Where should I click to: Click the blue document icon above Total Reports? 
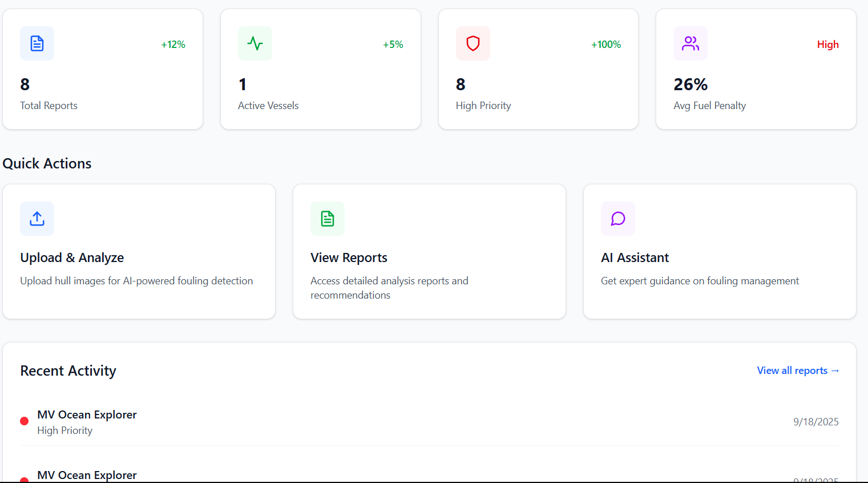tap(37, 43)
